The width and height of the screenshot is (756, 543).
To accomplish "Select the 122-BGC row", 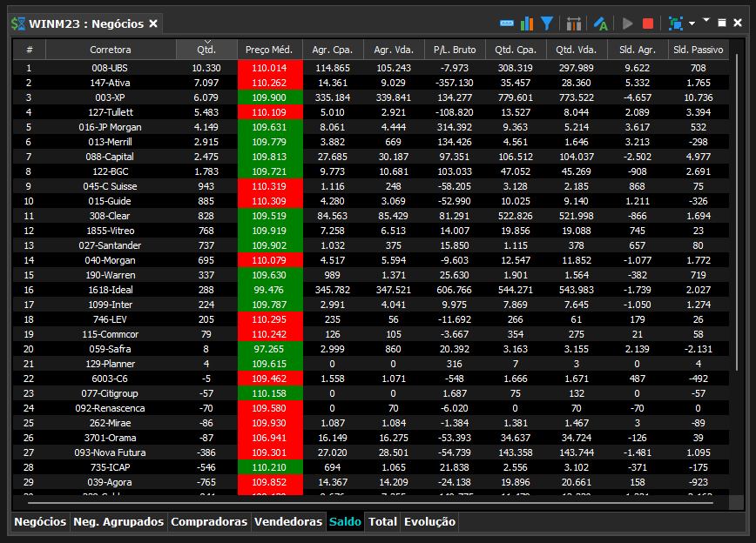I will [x=371, y=171].
